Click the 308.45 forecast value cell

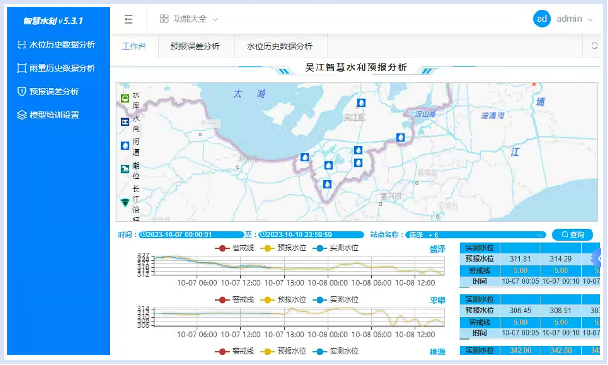520,311
